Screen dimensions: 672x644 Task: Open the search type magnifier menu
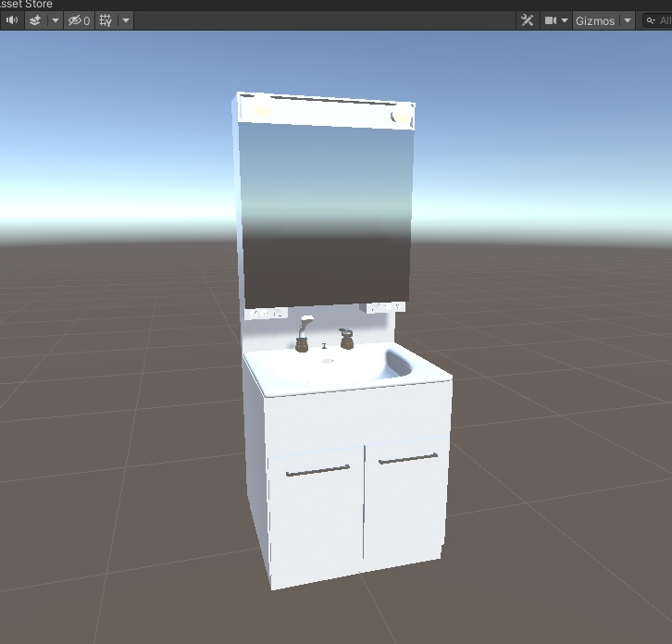click(x=651, y=20)
